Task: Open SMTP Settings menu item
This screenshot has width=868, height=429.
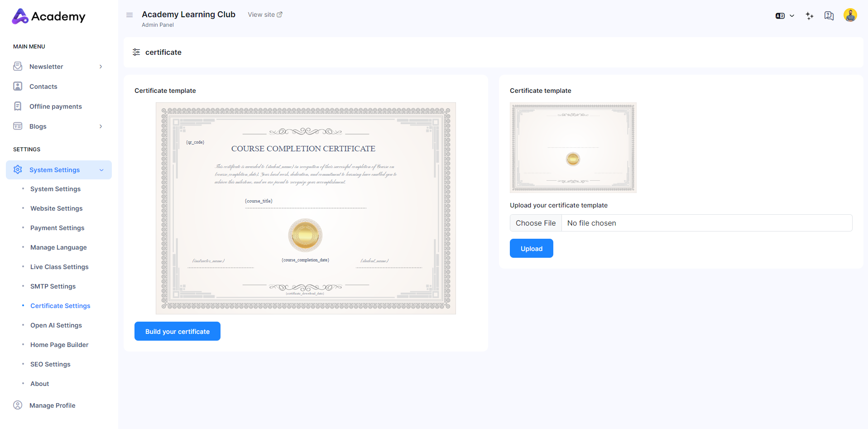Action: 53,286
